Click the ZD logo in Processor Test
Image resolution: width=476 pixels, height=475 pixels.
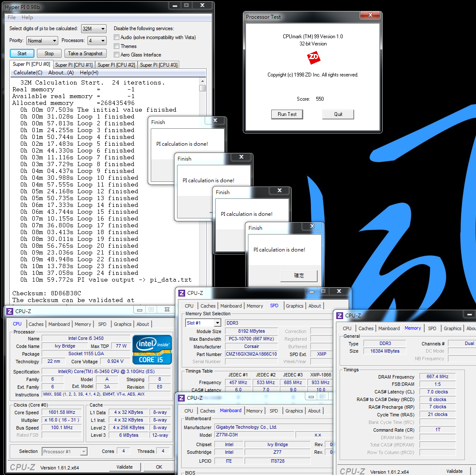[314, 57]
